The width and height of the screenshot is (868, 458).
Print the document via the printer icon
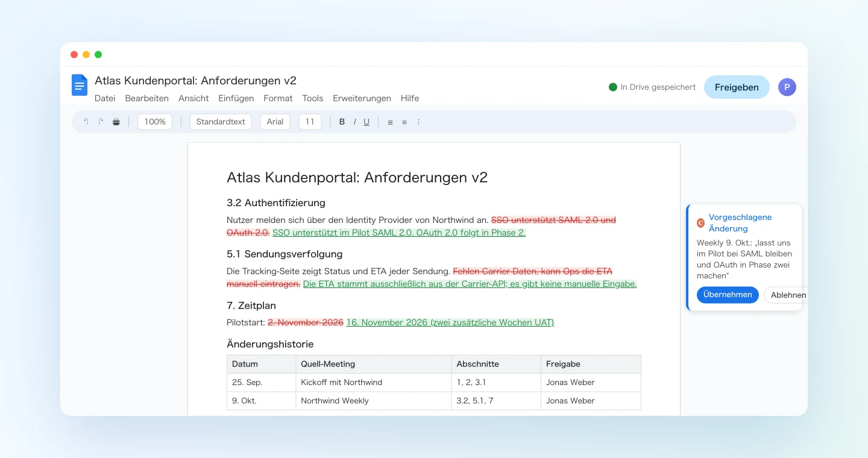(116, 122)
